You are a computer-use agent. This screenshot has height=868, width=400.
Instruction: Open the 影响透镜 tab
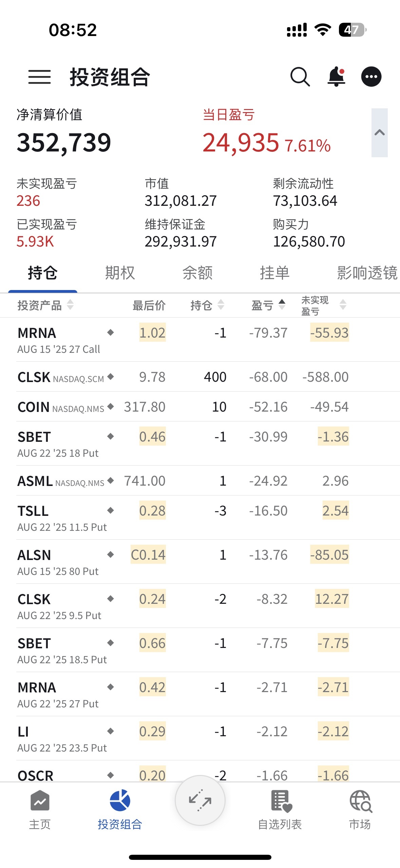[367, 273]
